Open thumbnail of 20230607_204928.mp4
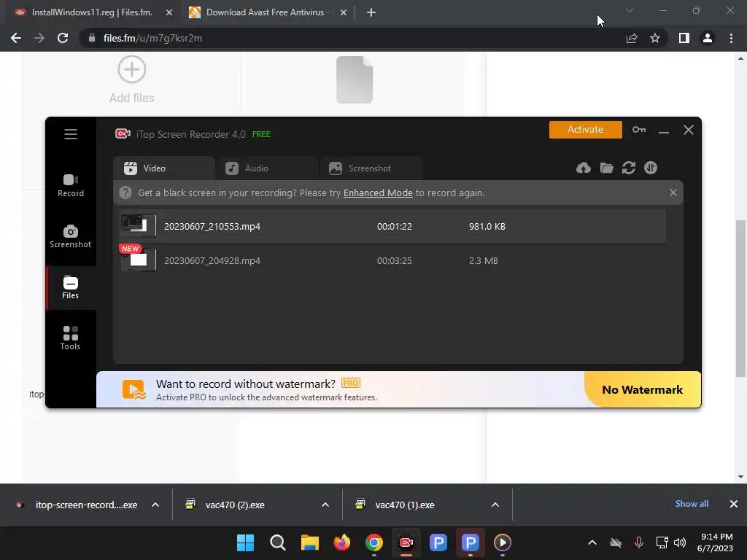This screenshot has width=747, height=560. [x=138, y=260]
